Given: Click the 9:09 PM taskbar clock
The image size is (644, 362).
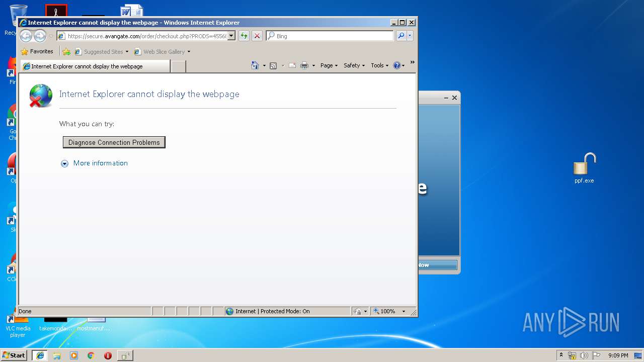Looking at the screenshot, I should (x=618, y=355).
